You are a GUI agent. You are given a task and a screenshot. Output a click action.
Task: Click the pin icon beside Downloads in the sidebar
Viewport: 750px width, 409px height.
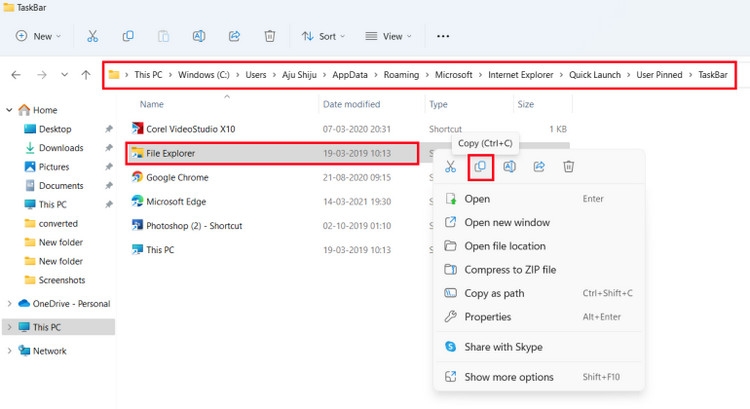tap(109, 148)
